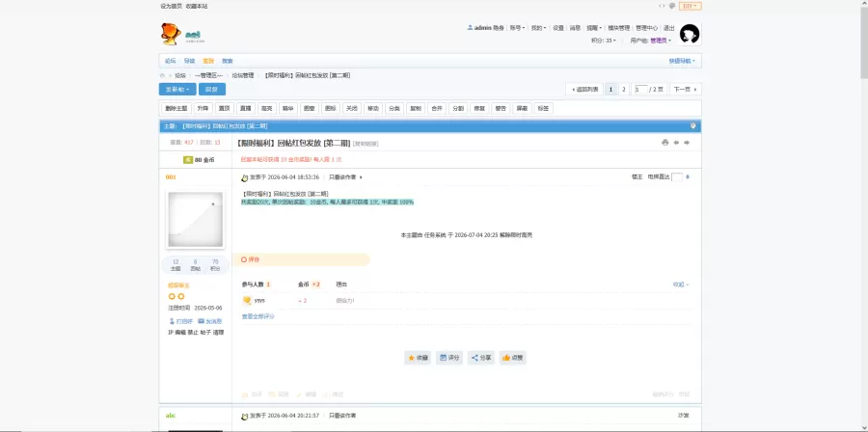Open the 搜索 search nav tab

[228, 61]
